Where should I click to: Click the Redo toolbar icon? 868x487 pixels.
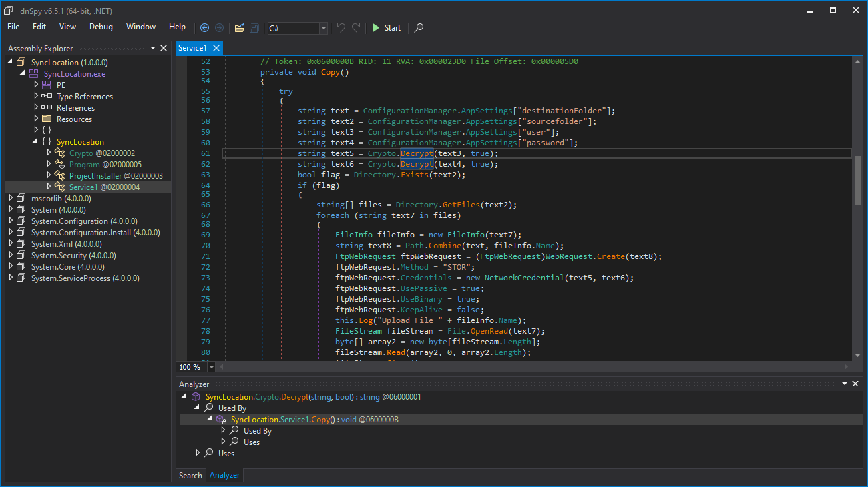tap(356, 27)
